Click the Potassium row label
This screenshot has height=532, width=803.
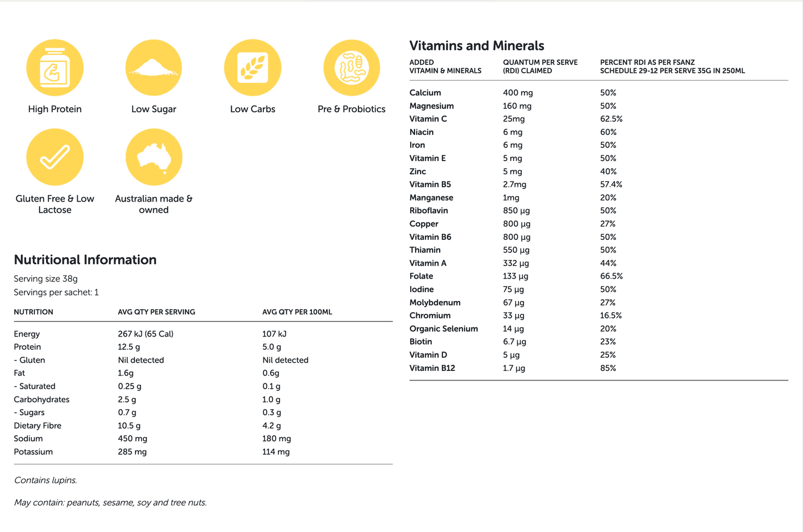(33, 452)
